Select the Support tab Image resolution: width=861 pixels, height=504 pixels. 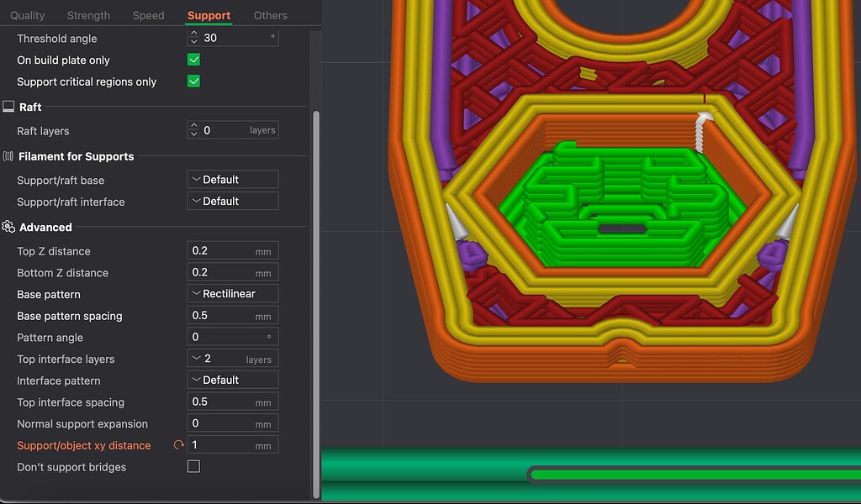(x=209, y=15)
